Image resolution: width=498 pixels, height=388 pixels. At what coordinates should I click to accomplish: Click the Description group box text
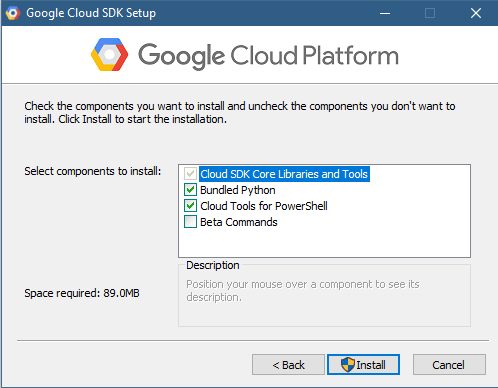click(x=303, y=291)
